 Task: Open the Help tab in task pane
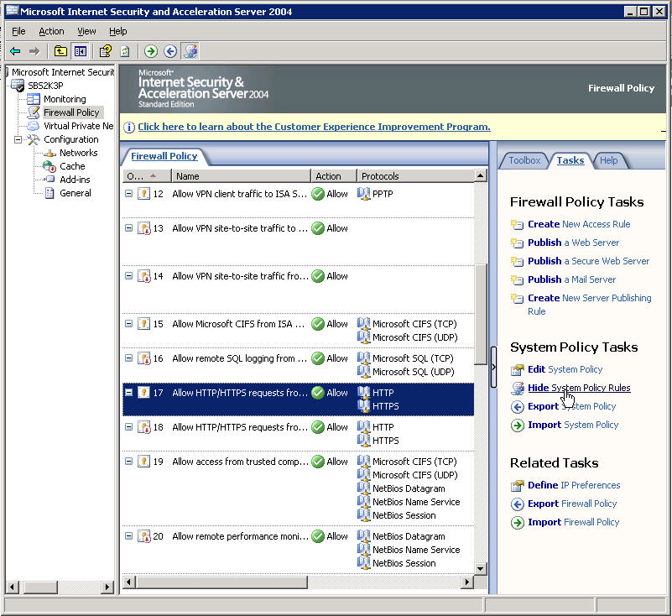[608, 160]
